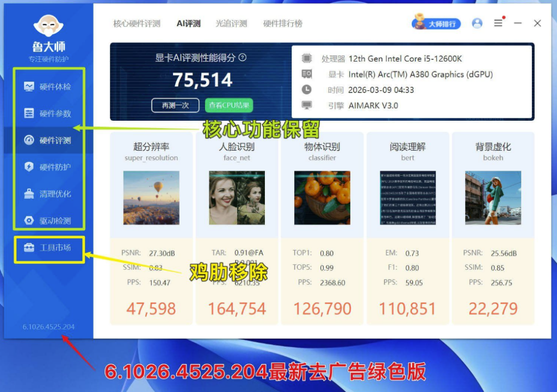Open 清理优化 in the sidebar

click(x=48, y=194)
